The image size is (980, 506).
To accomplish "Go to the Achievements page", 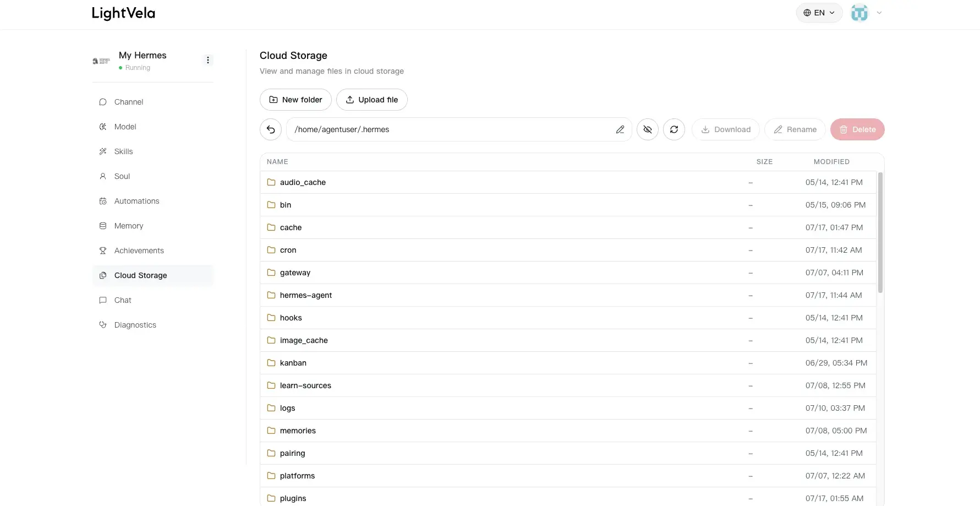I will coord(153,251).
